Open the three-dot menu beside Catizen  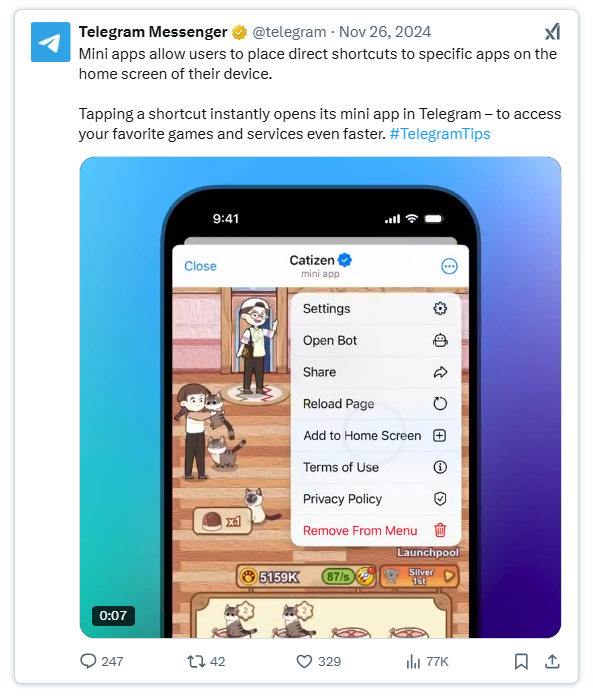click(449, 267)
